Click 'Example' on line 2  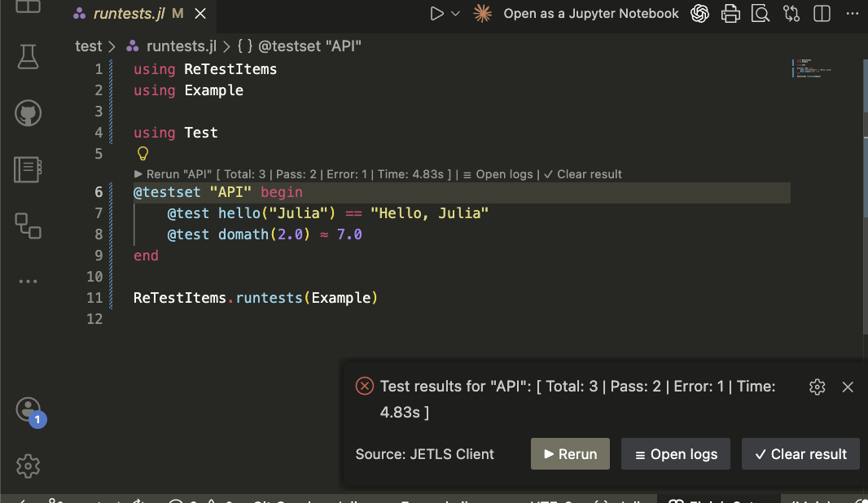click(x=213, y=90)
